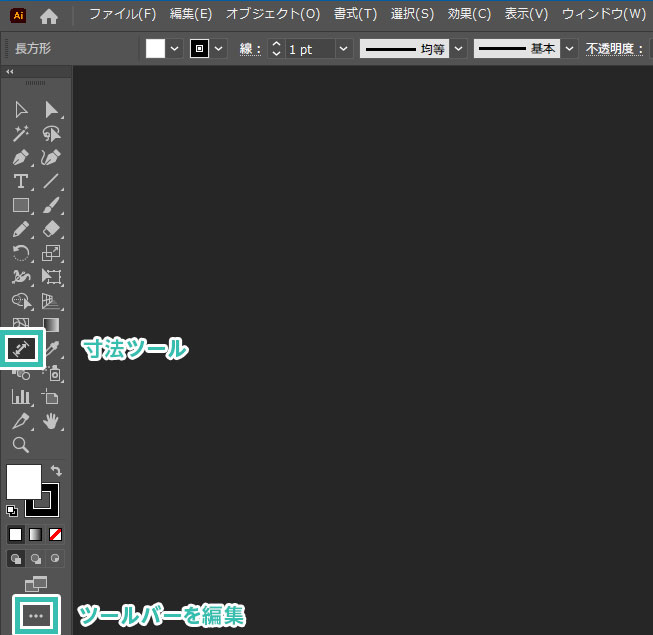Activate the Warp tool
Image resolution: width=653 pixels, height=635 pixels.
click(21, 276)
